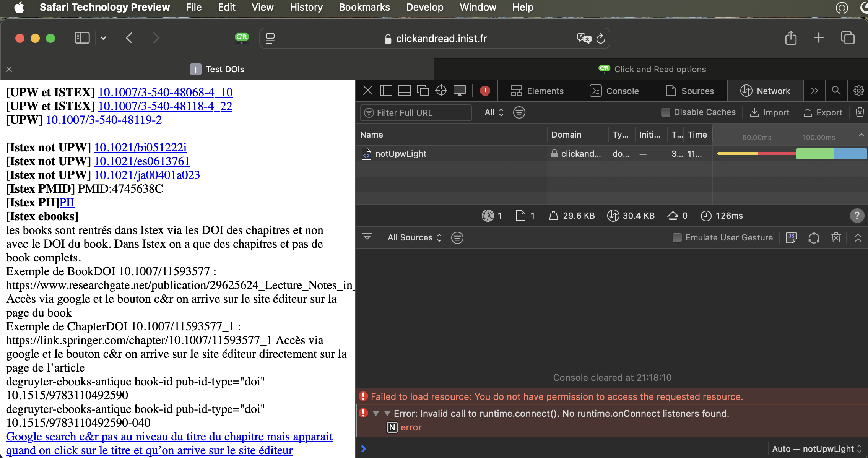The height and width of the screenshot is (458, 868).
Task: Open a new tab with plus icon
Action: coord(819,38)
